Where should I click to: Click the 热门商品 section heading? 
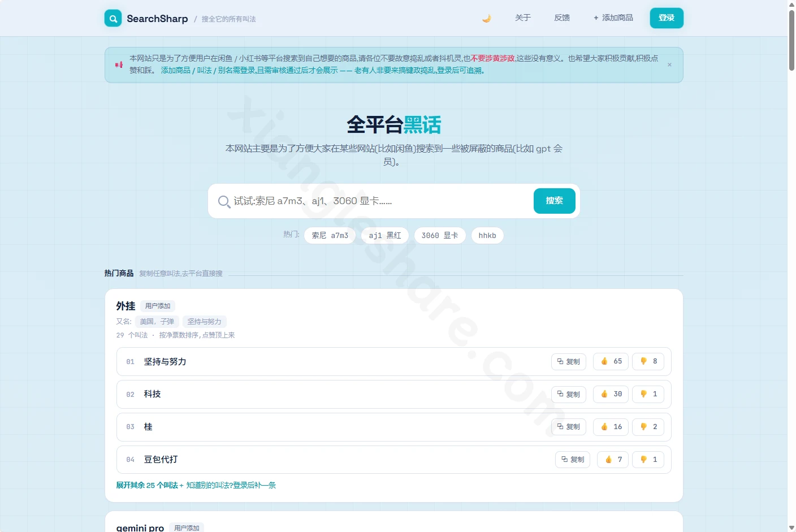point(119,273)
